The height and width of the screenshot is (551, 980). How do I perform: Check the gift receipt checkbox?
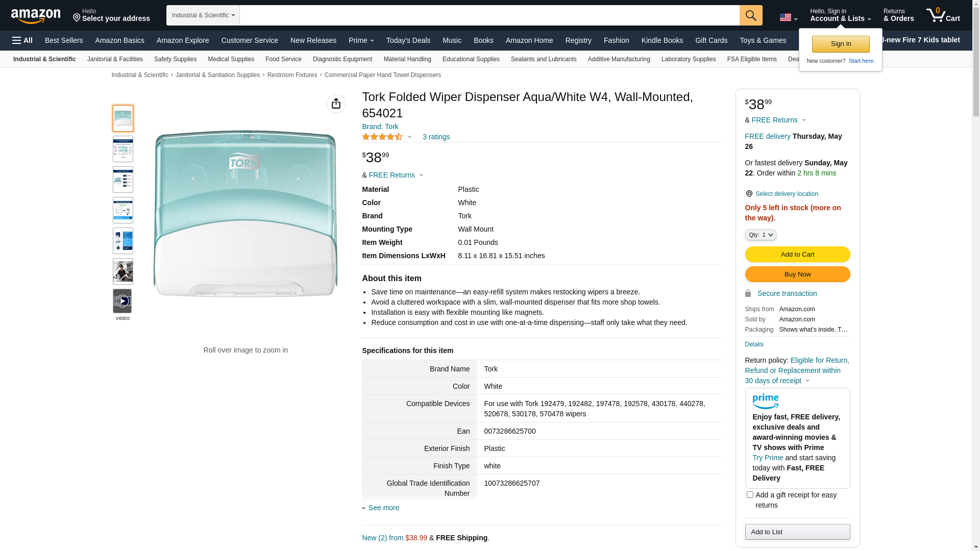point(750,494)
